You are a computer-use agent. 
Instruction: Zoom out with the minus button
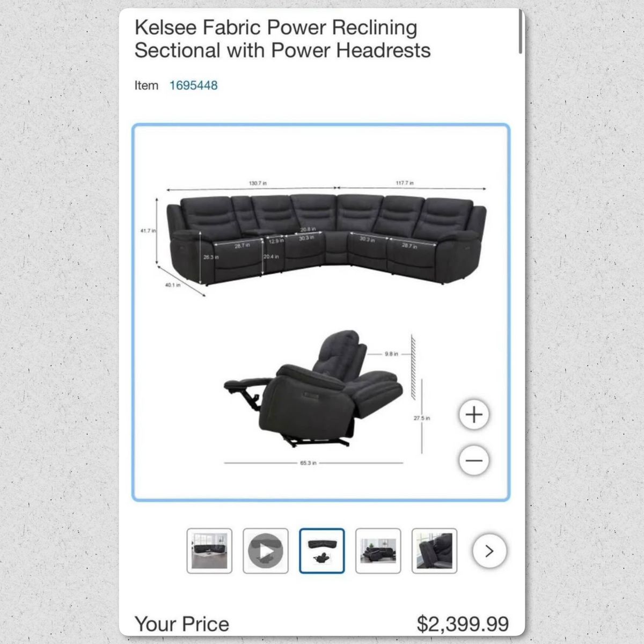(x=474, y=460)
